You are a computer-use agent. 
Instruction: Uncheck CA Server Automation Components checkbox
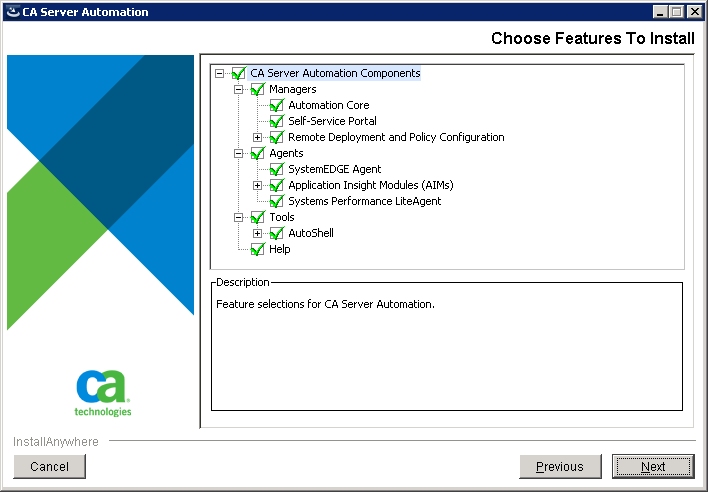click(x=238, y=73)
